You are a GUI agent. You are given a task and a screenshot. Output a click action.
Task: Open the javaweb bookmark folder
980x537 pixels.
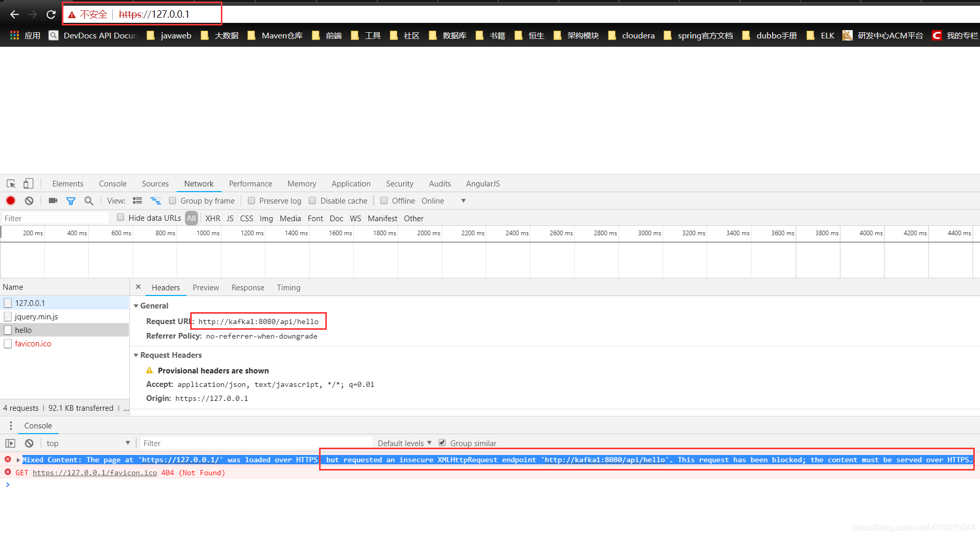point(169,35)
